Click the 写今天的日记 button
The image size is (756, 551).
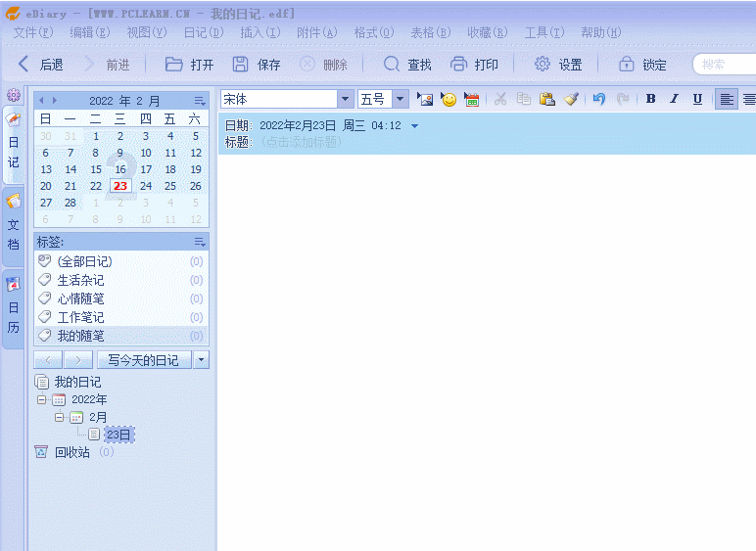click(143, 360)
